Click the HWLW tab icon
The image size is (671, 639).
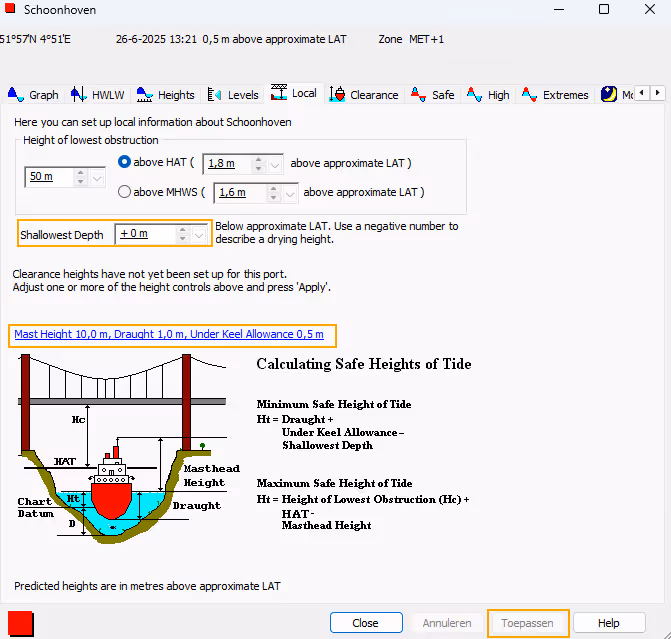pos(78,94)
